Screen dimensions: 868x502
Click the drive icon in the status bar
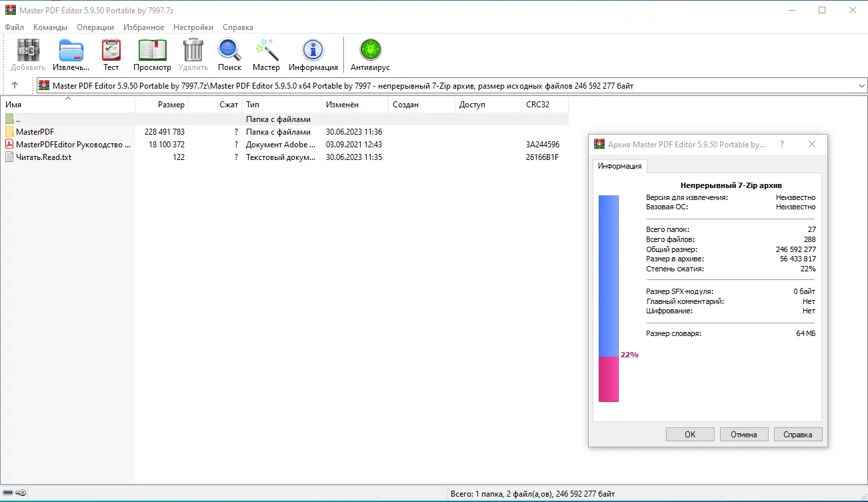tap(9, 493)
